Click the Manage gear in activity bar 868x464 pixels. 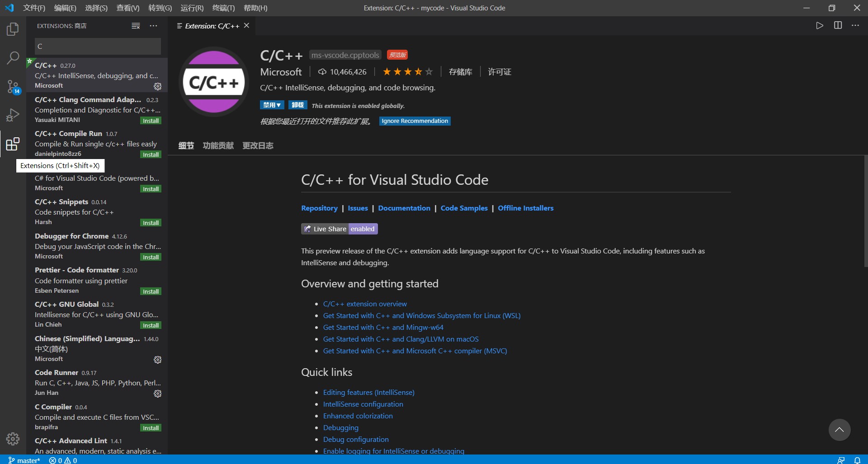tap(13, 438)
